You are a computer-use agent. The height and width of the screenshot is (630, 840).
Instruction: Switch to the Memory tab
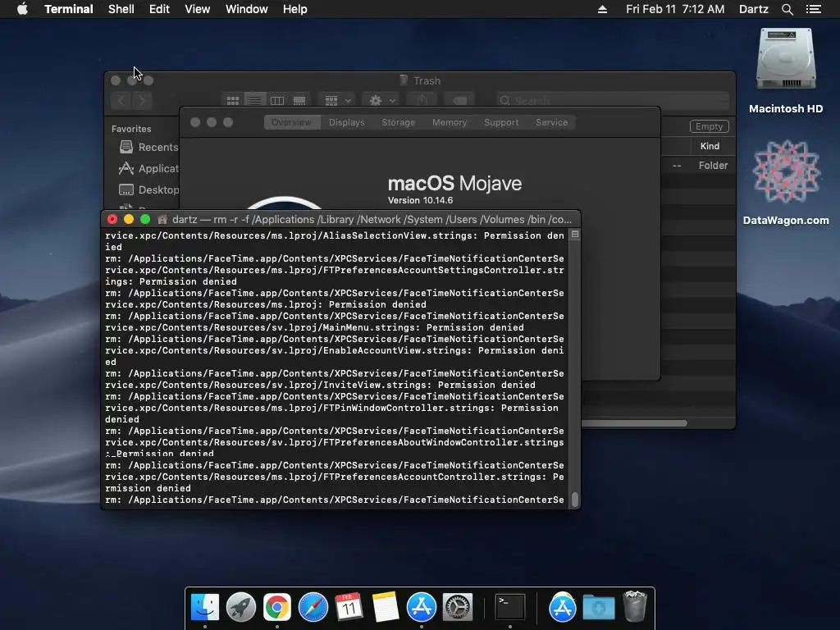tap(450, 122)
